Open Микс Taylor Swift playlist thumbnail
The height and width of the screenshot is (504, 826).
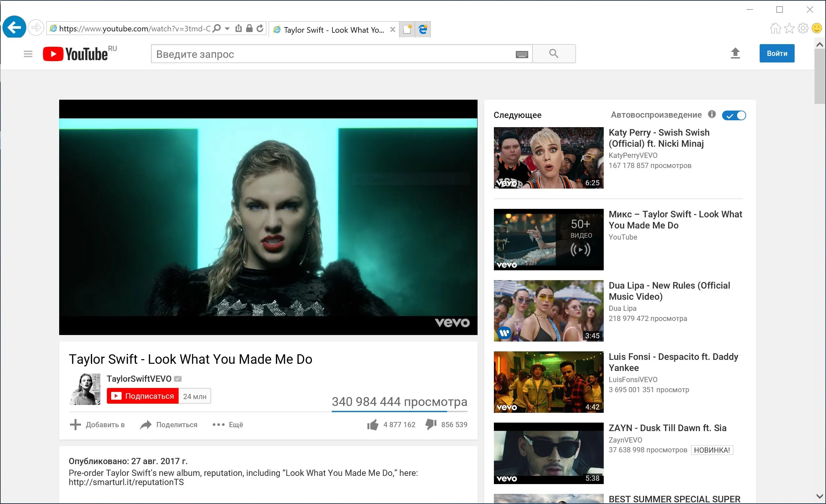[548, 240]
